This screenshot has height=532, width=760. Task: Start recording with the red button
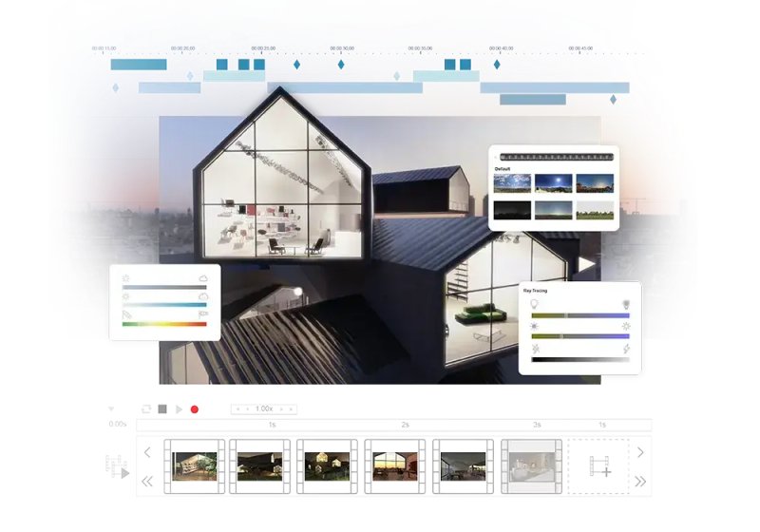(x=195, y=409)
